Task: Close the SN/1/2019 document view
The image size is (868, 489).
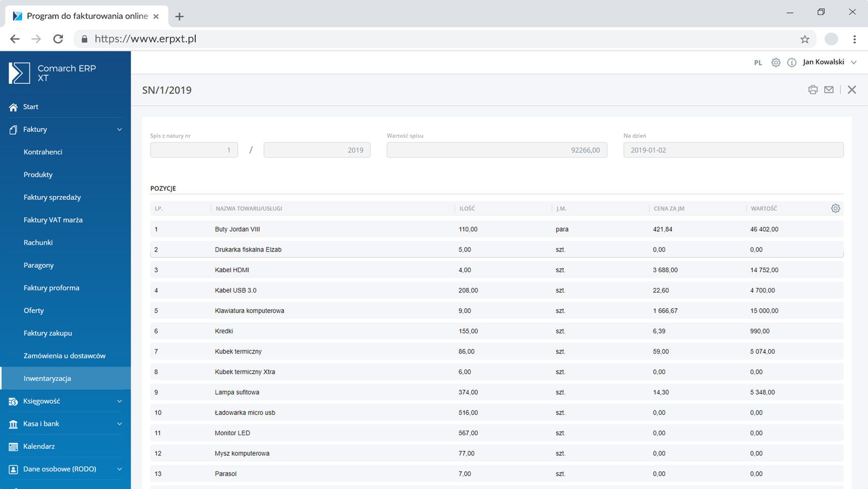Action: pos(852,89)
